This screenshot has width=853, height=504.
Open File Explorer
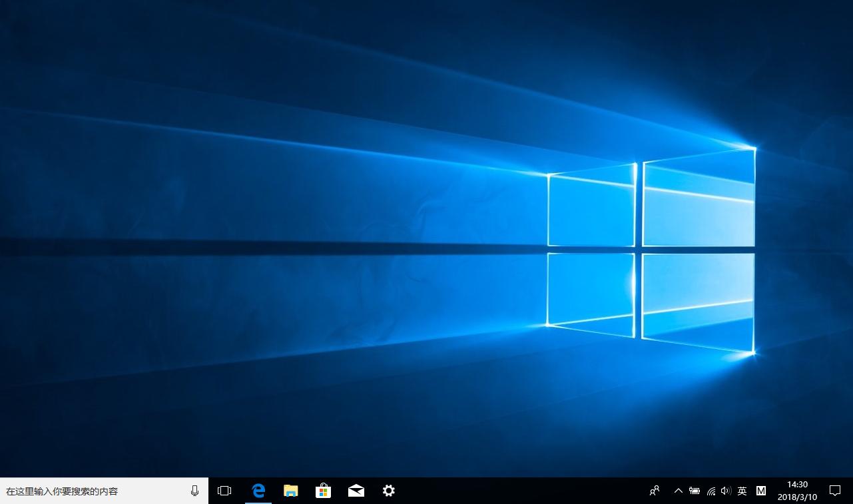pyautogui.click(x=290, y=491)
